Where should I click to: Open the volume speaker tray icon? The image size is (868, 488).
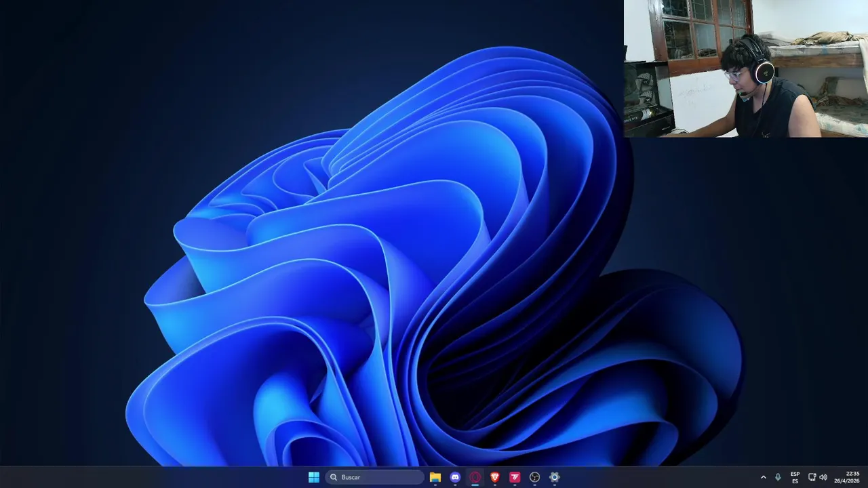[x=823, y=477]
